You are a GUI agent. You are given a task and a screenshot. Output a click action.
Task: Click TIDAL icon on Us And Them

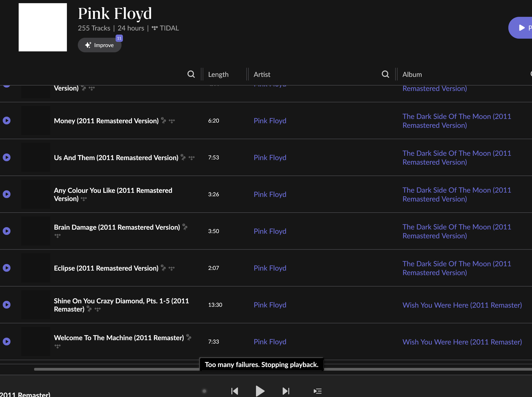191,158
